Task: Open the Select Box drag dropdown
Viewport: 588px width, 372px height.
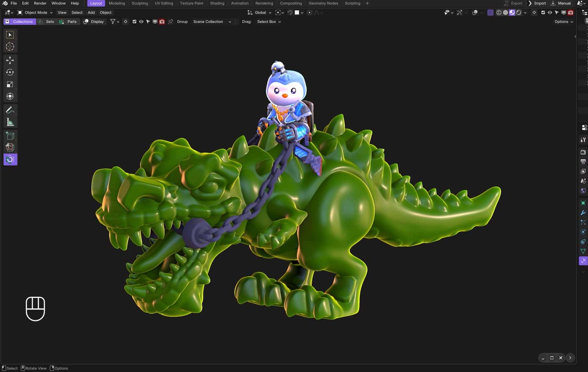Action: click(268, 21)
